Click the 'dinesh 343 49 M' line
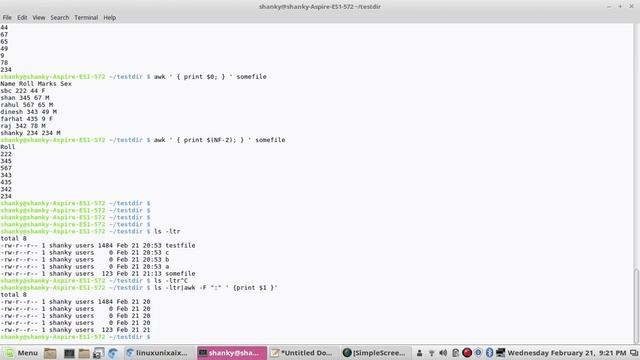This screenshot has width=640, height=360. pos(29,112)
